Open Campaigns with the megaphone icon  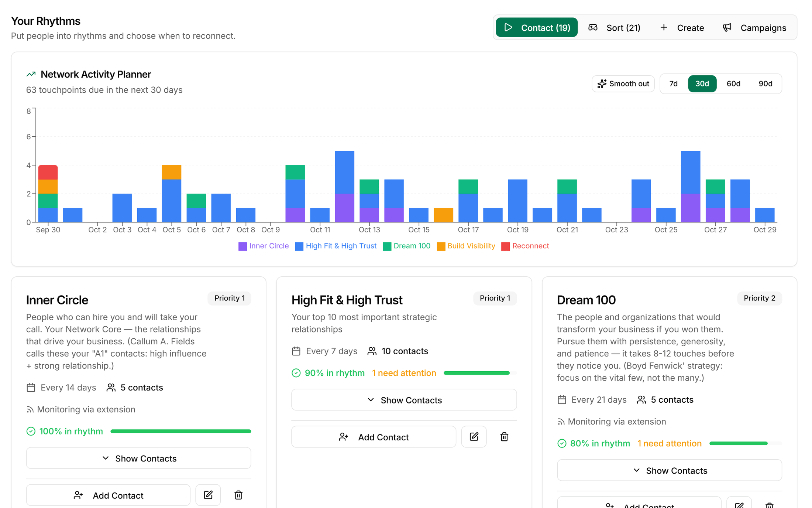[x=754, y=28]
